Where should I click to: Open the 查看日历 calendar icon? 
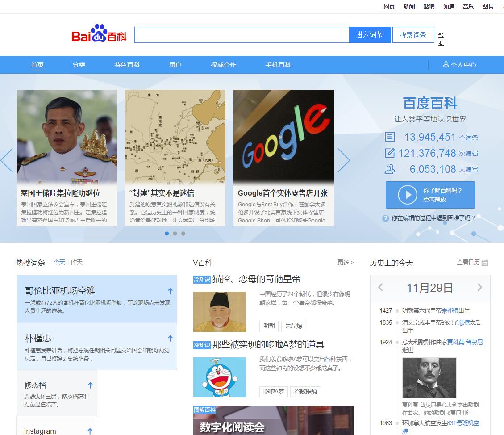(x=485, y=263)
